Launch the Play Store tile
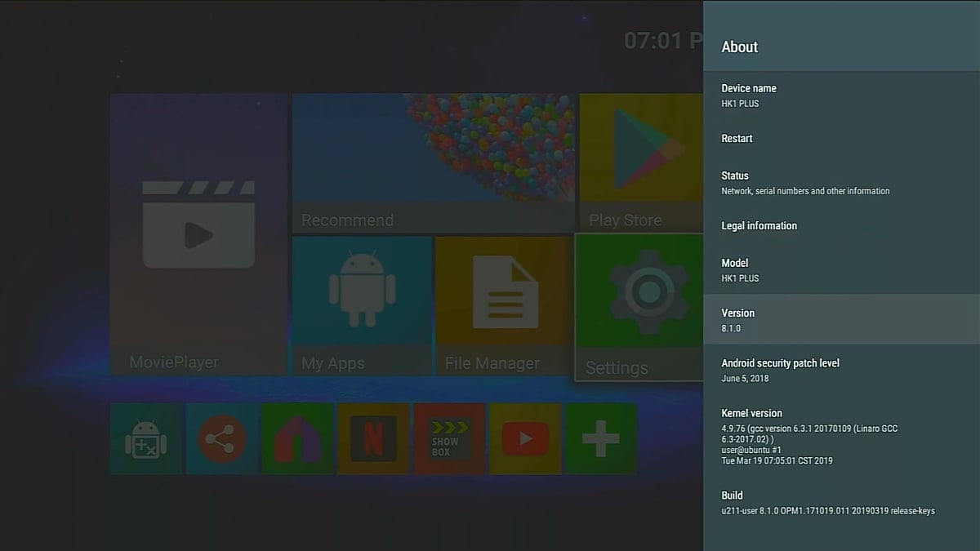Viewport: 980px width, 551px height. (641, 163)
